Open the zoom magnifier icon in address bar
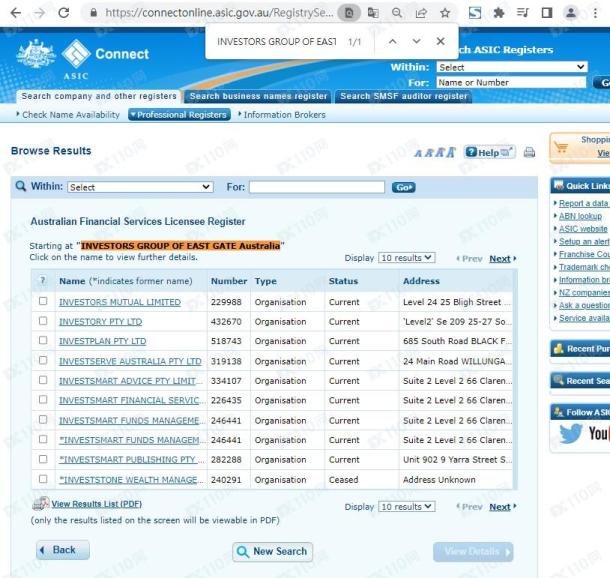This screenshot has width=610, height=578. (x=397, y=13)
